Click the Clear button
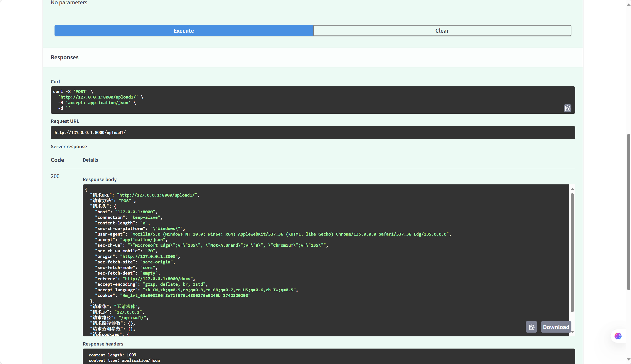 tap(442, 31)
